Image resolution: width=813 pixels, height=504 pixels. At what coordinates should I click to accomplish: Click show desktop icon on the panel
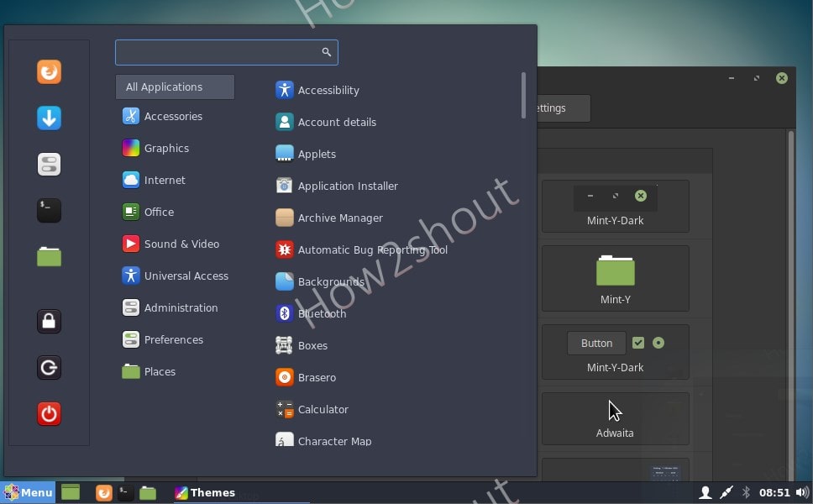(71, 492)
